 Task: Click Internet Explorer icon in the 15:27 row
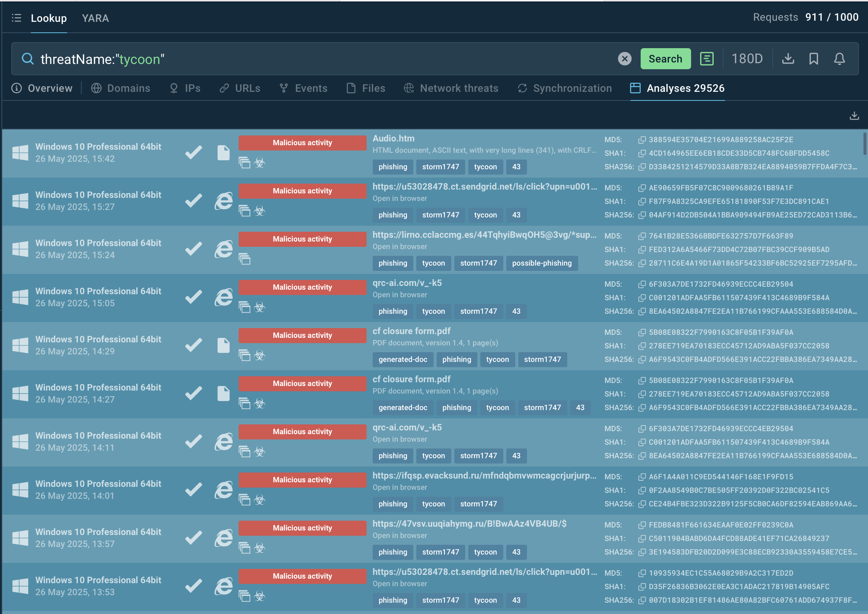223,201
